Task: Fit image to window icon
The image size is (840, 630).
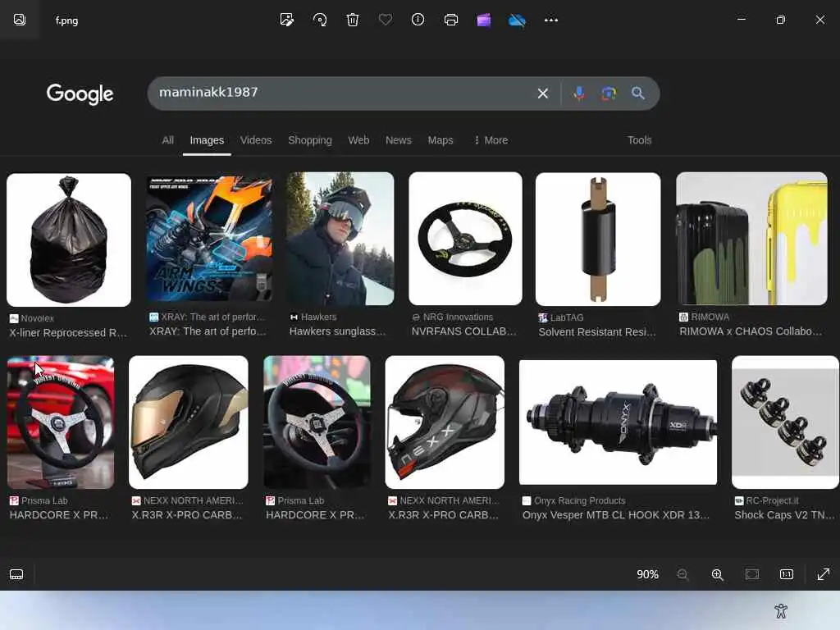Action: (x=752, y=574)
